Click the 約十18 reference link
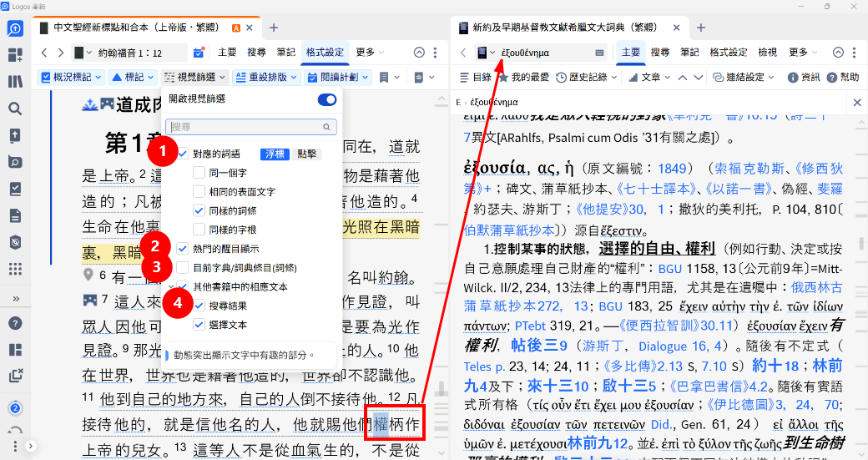 [775, 366]
